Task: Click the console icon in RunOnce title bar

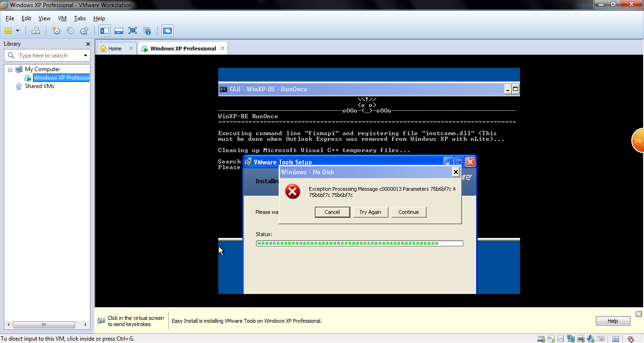Action: pyautogui.click(x=223, y=89)
